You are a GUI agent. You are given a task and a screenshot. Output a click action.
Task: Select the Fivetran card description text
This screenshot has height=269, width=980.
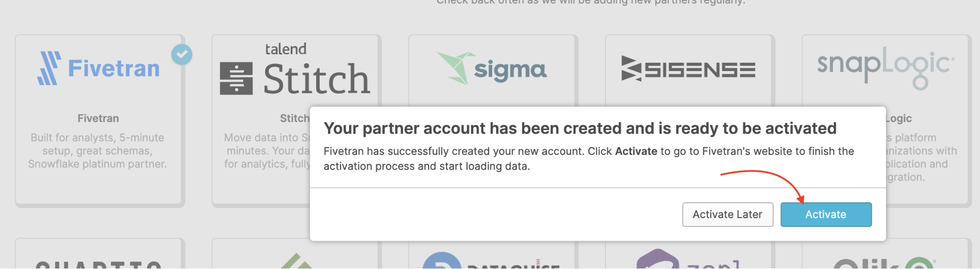(98, 151)
